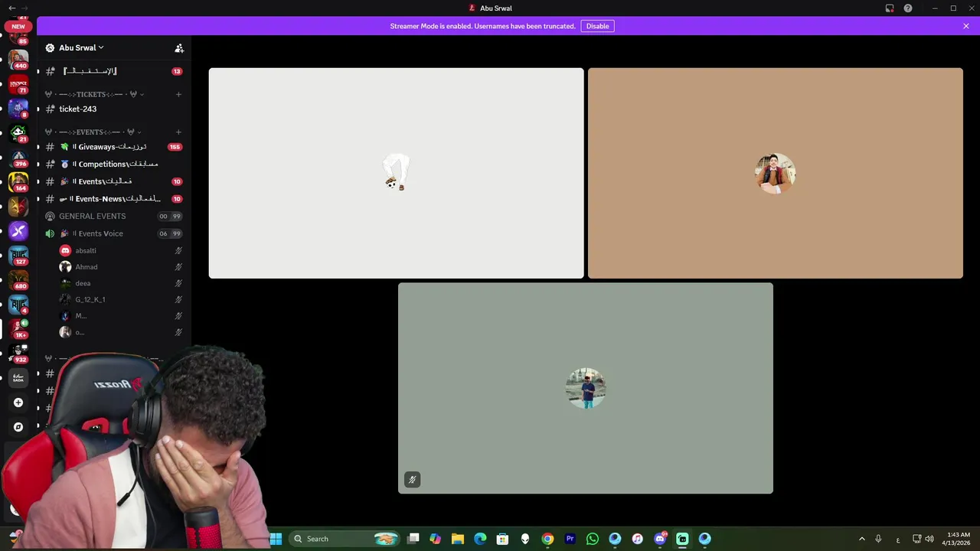
Task: Open the server with the 1K+ badge
Action: coord(18,328)
